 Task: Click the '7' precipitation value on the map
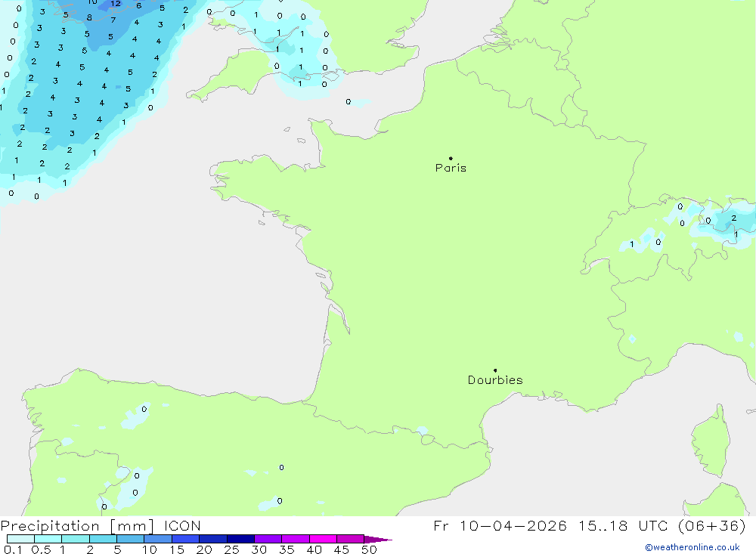[x=113, y=20]
